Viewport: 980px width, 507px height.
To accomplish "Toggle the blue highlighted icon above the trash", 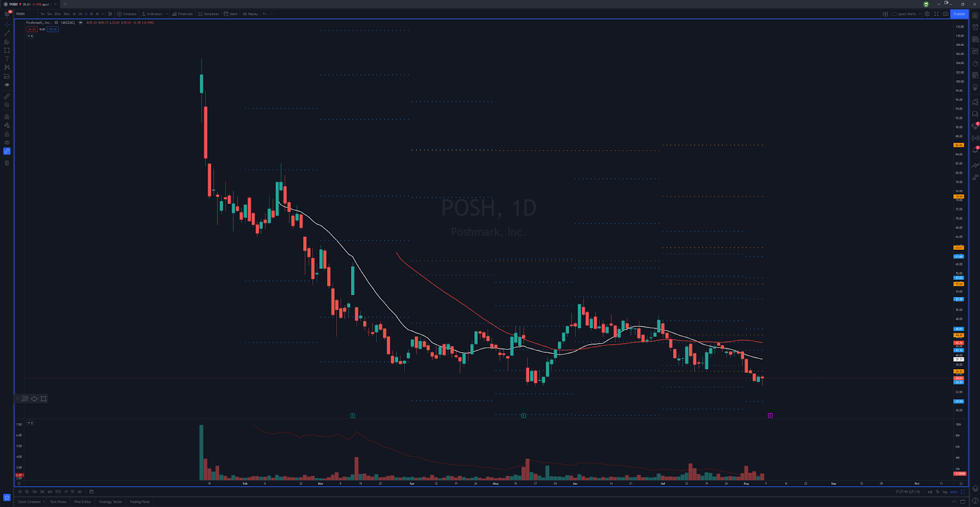I will [7, 151].
